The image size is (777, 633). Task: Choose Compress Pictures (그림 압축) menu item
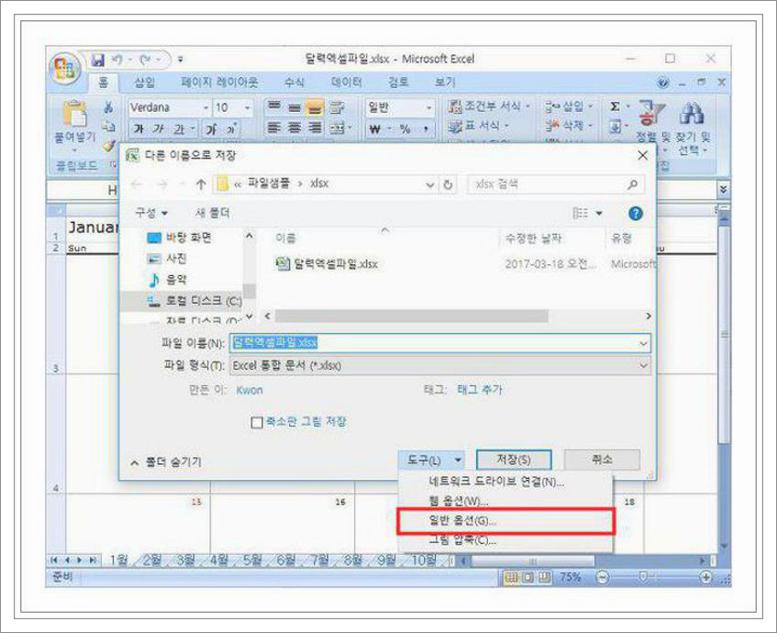point(505,540)
